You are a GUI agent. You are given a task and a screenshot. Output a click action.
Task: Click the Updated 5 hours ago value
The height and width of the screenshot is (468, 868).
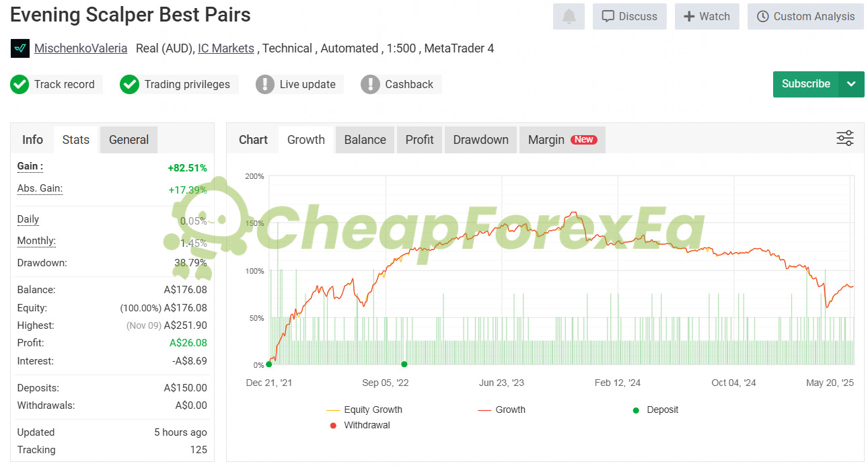coord(180,432)
